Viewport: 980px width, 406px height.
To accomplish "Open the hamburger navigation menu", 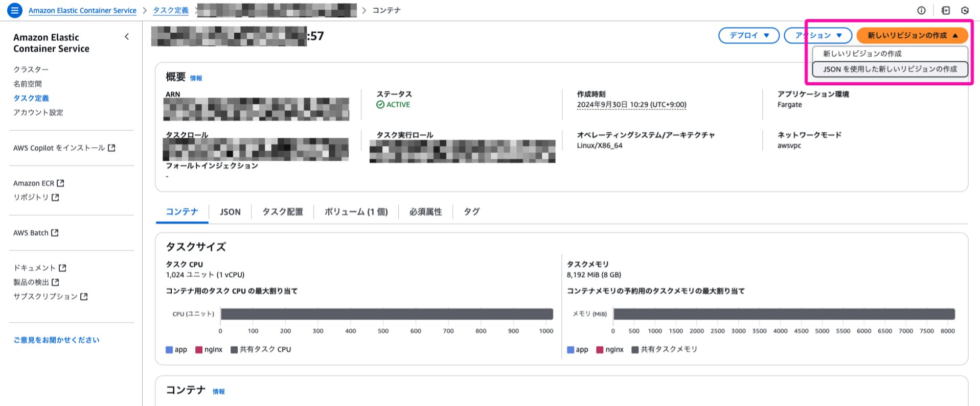I will click(x=15, y=10).
